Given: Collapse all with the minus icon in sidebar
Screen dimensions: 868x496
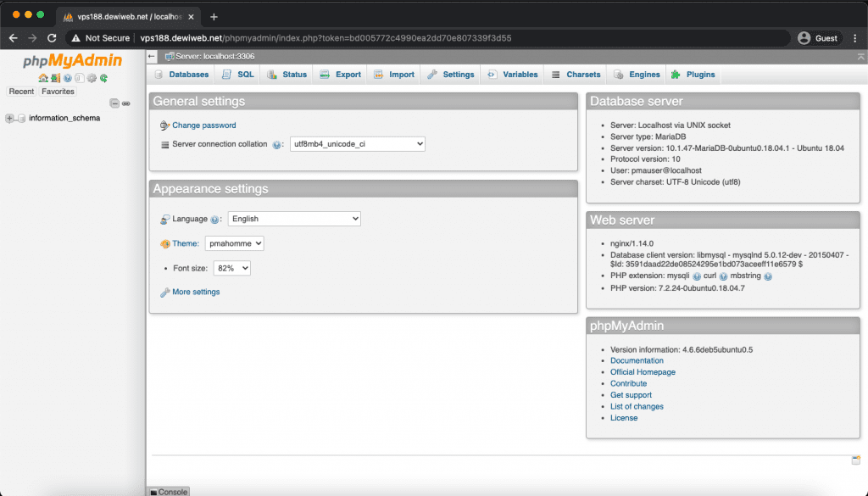Looking at the screenshot, I should click(x=114, y=103).
